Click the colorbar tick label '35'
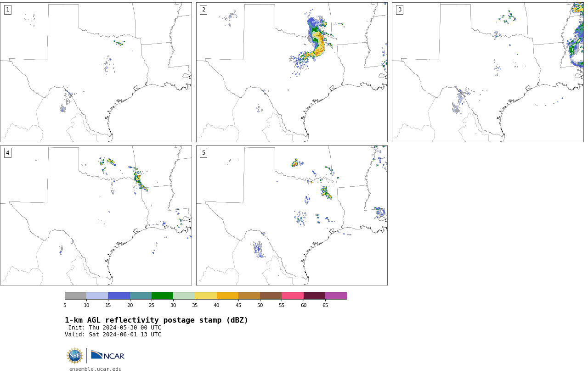The height and width of the screenshot is (374, 588). coord(195,305)
